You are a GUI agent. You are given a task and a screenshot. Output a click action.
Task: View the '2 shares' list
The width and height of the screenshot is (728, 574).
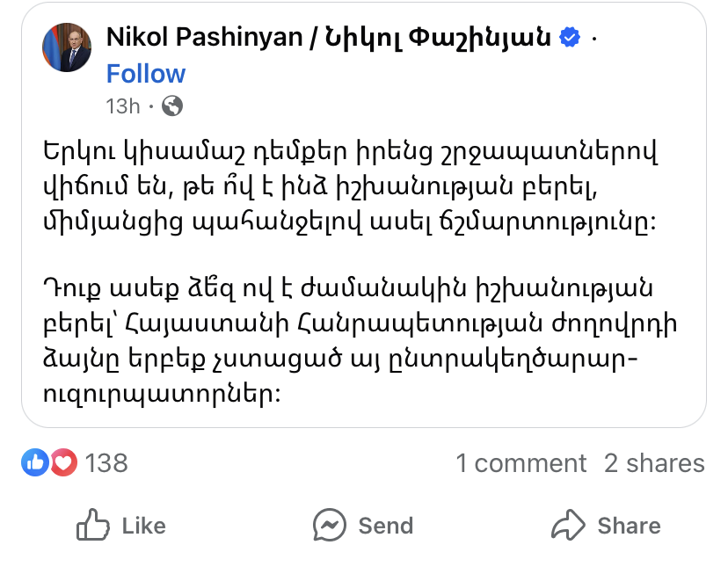coord(654,463)
